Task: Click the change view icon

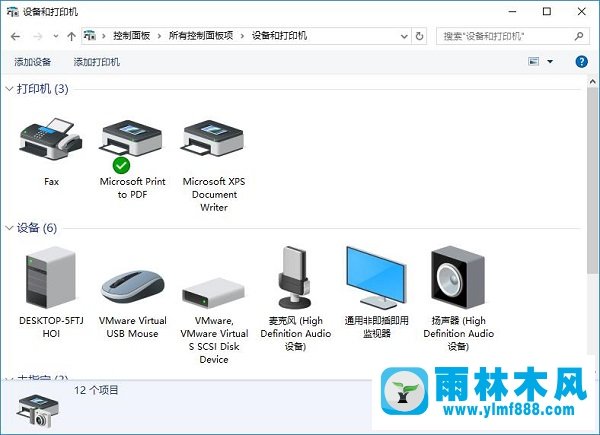Action: 533,61
